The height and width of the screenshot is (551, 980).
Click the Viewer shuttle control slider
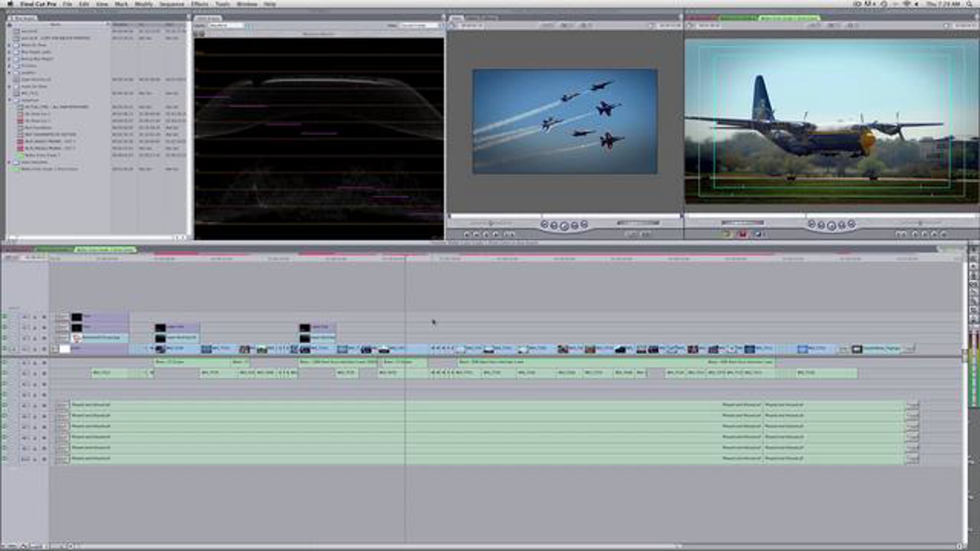click(x=491, y=223)
